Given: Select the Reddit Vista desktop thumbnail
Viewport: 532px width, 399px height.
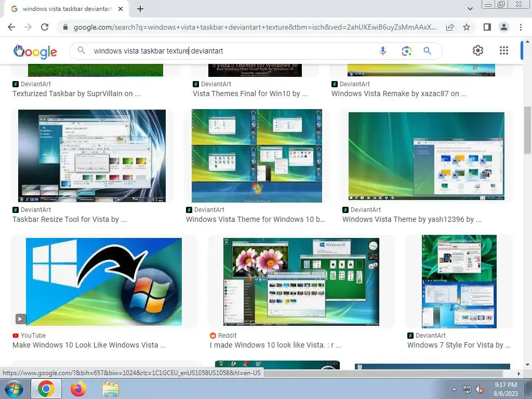Looking at the screenshot, I should pos(301,282).
